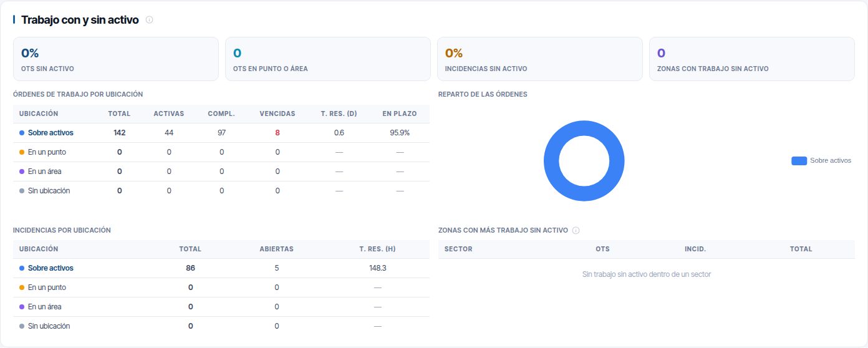Click the incidencias total value 86
The image size is (868, 348).
point(190,268)
